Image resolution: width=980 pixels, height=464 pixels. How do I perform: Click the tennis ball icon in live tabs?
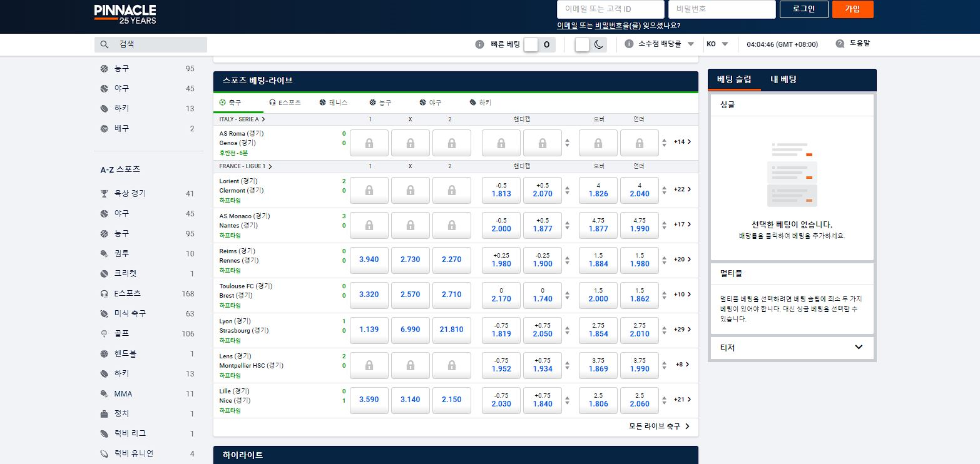pos(322,103)
